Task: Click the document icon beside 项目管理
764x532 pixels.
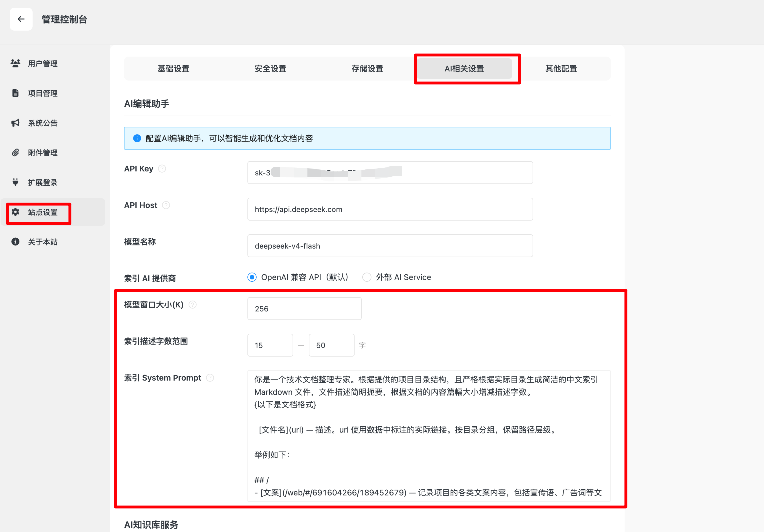Action: tap(15, 93)
